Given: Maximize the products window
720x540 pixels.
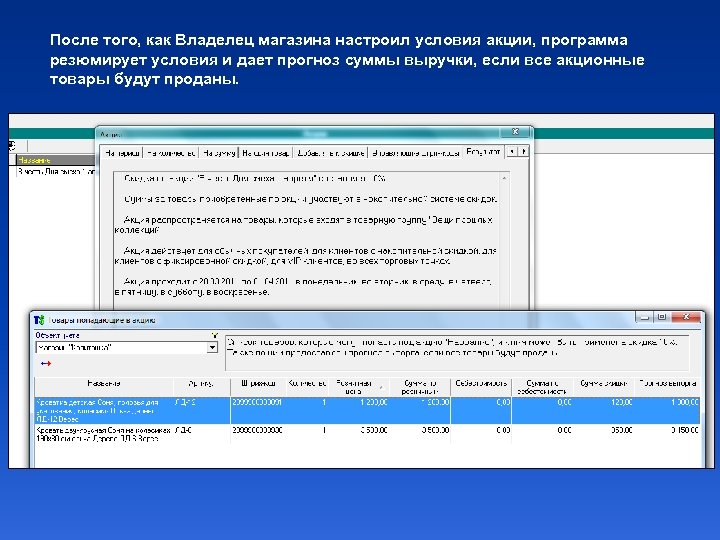Looking at the screenshot, I should coord(662,317).
